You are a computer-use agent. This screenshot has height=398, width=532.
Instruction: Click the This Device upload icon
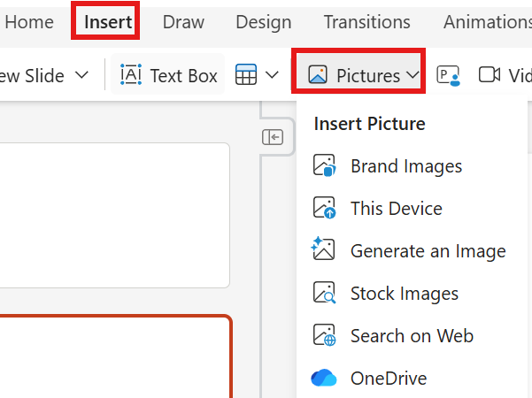tap(324, 208)
